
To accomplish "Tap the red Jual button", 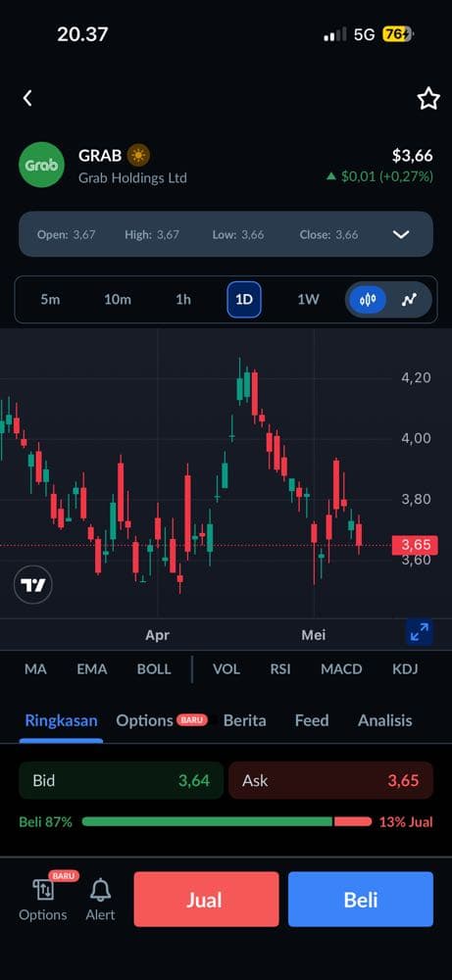I will [x=206, y=900].
